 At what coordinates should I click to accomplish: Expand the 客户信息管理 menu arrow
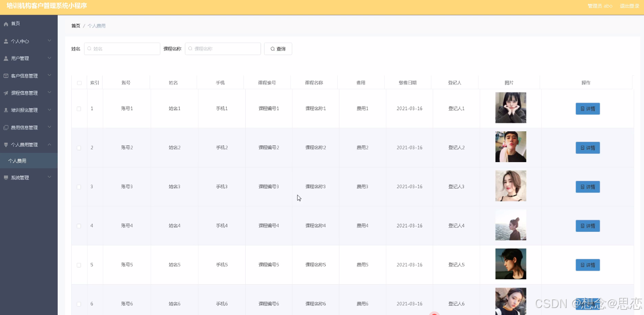(49, 75)
